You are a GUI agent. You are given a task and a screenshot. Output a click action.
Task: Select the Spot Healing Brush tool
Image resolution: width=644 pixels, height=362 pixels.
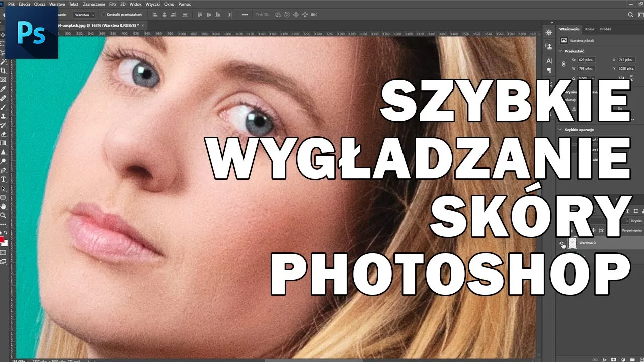(x=3, y=98)
